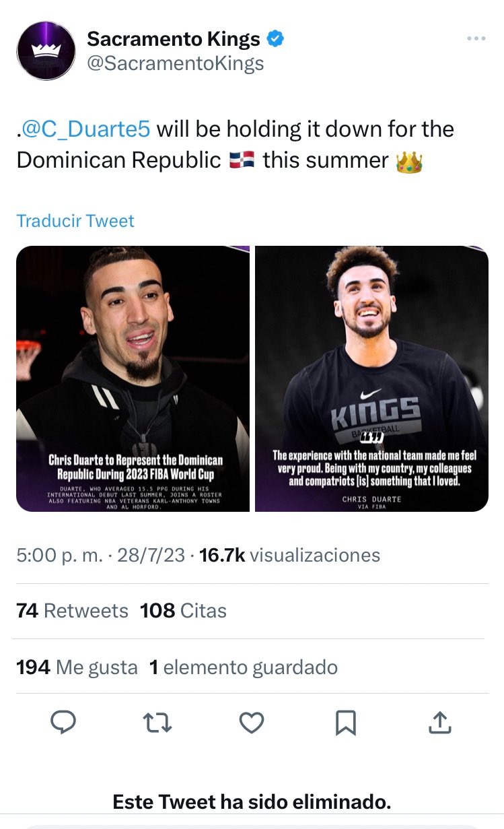This screenshot has height=829, width=504.
Task: Like the tweet with the heart icon
Action: coord(252,723)
